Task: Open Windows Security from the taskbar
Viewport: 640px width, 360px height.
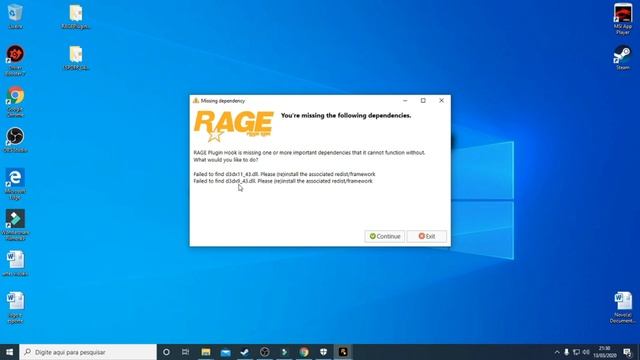Action: pos(323,352)
